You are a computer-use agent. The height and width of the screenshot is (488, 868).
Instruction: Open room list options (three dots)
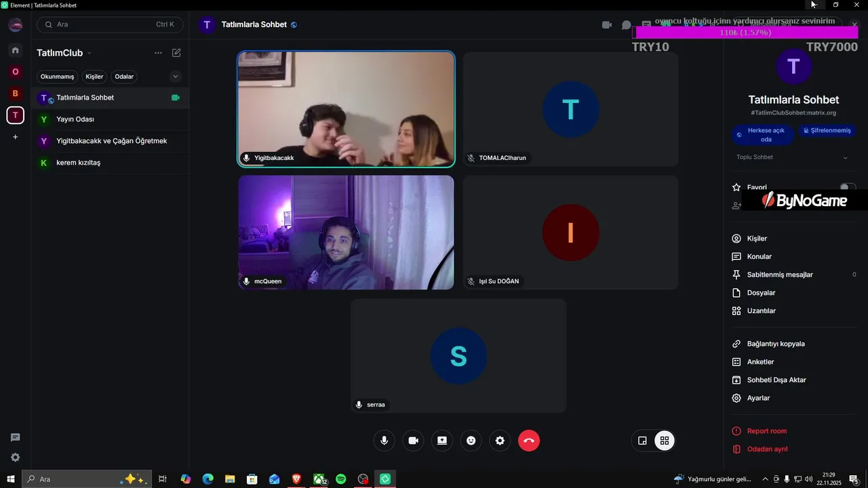coord(158,53)
